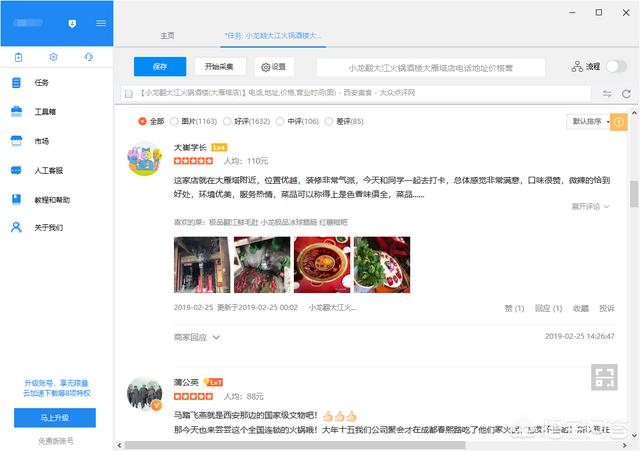
Task: Click the hotpot photo thumbnail
Action: tap(322, 264)
